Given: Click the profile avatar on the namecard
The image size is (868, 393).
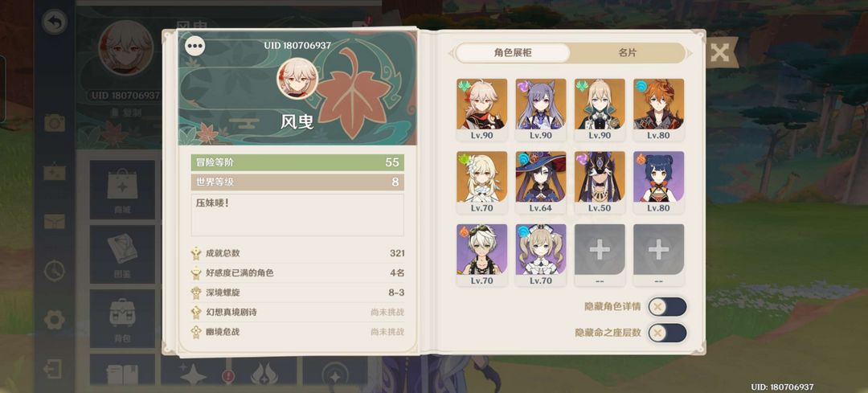Looking at the screenshot, I should (x=297, y=79).
